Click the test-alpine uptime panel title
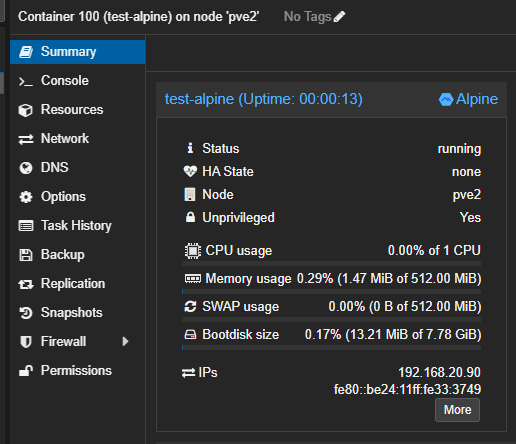The height and width of the screenshot is (444, 516). (x=263, y=99)
